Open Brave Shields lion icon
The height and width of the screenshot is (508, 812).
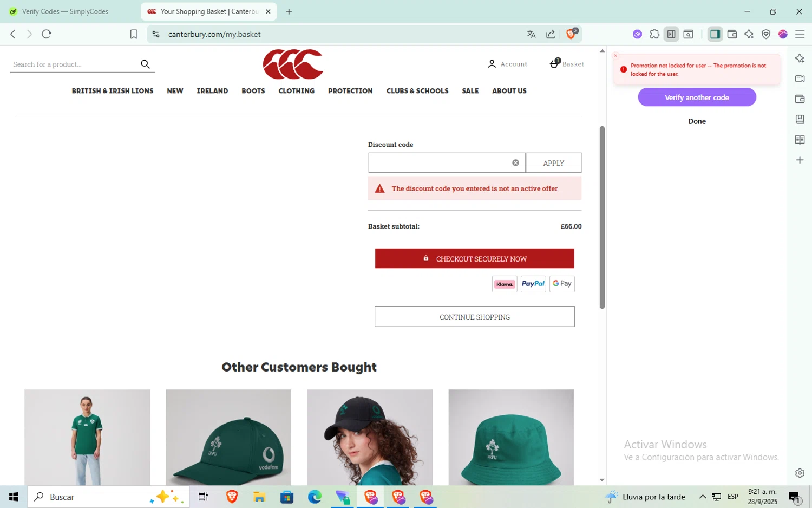571,34
